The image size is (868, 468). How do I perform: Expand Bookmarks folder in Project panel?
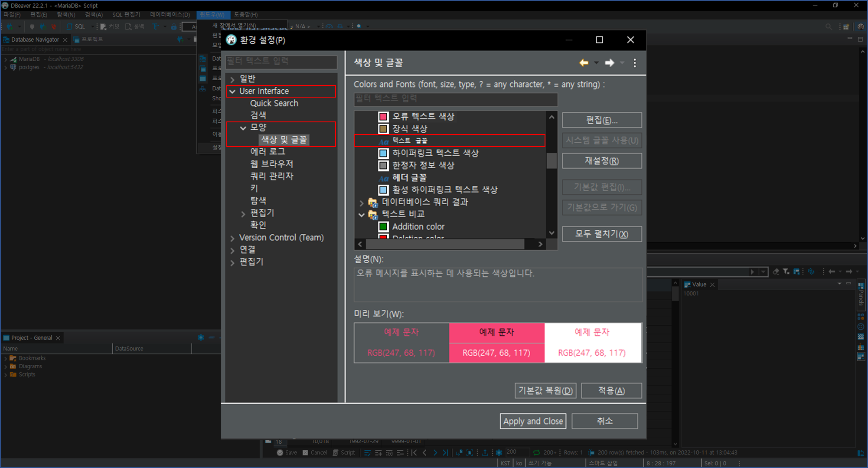tap(6, 358)
